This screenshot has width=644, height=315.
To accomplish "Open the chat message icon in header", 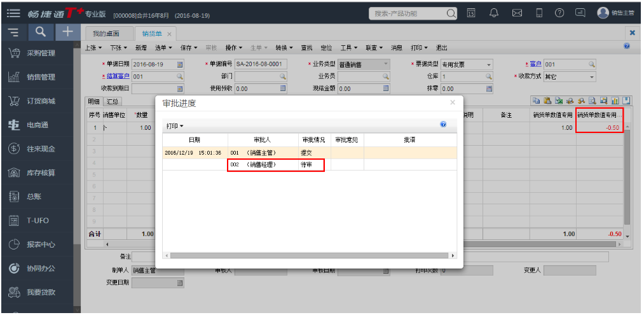I will [580, 13].
